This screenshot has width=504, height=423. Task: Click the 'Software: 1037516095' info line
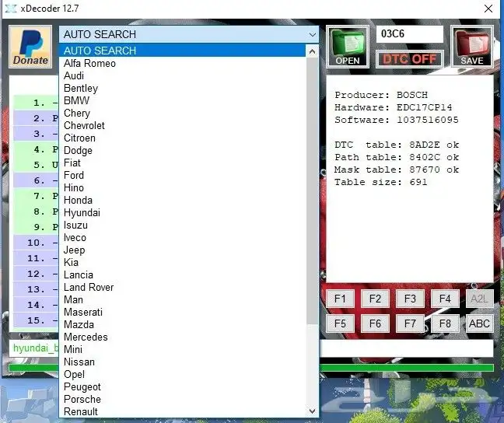tap(397, 120)
